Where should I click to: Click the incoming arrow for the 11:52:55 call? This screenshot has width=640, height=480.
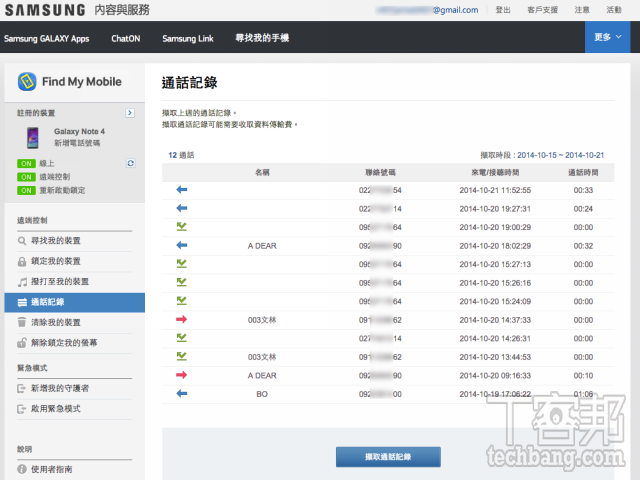[x=182, y=189]
